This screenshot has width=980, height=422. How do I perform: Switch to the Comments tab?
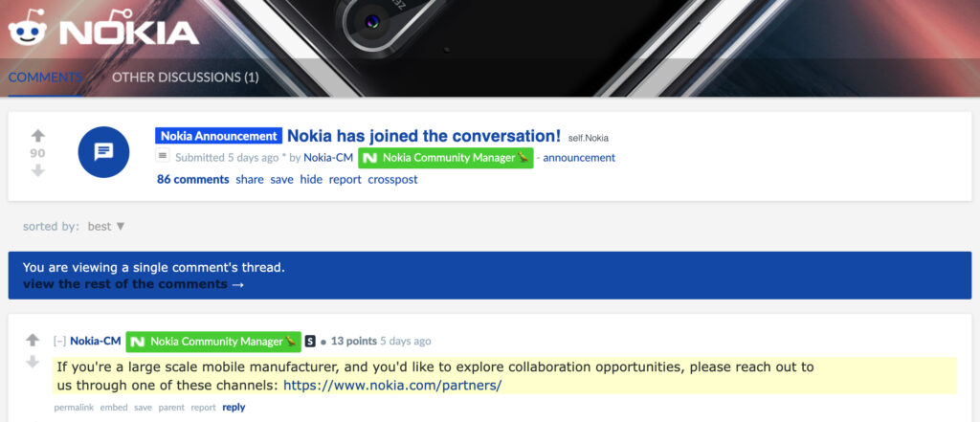[45, 78]
